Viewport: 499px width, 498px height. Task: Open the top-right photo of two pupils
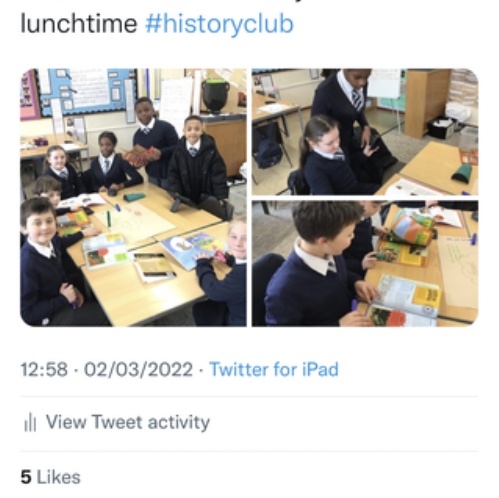tap(365, 132)
